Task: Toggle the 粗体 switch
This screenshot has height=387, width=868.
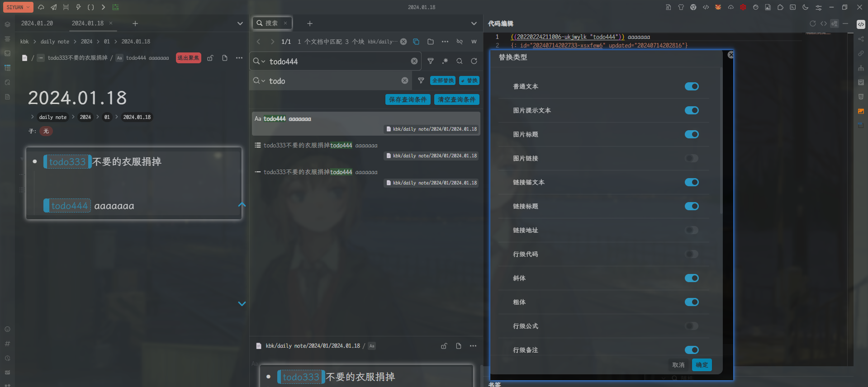Action: pyautogui.click(x=692, y=302)
